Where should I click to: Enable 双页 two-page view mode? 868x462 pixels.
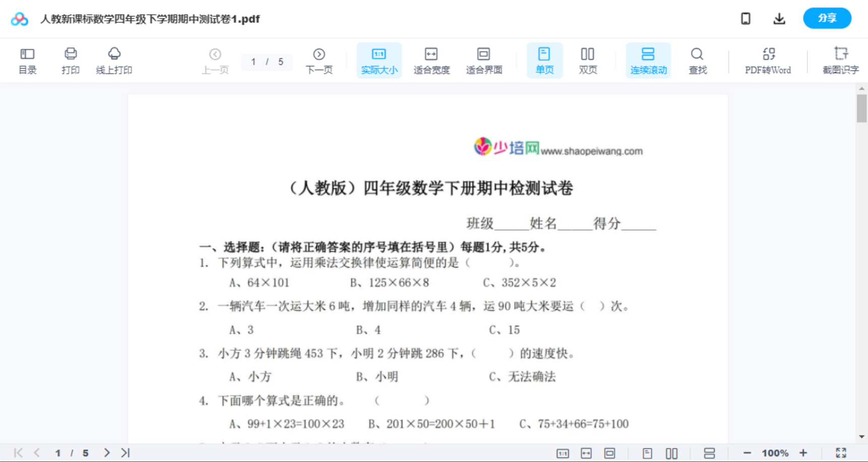pos(588,60)
